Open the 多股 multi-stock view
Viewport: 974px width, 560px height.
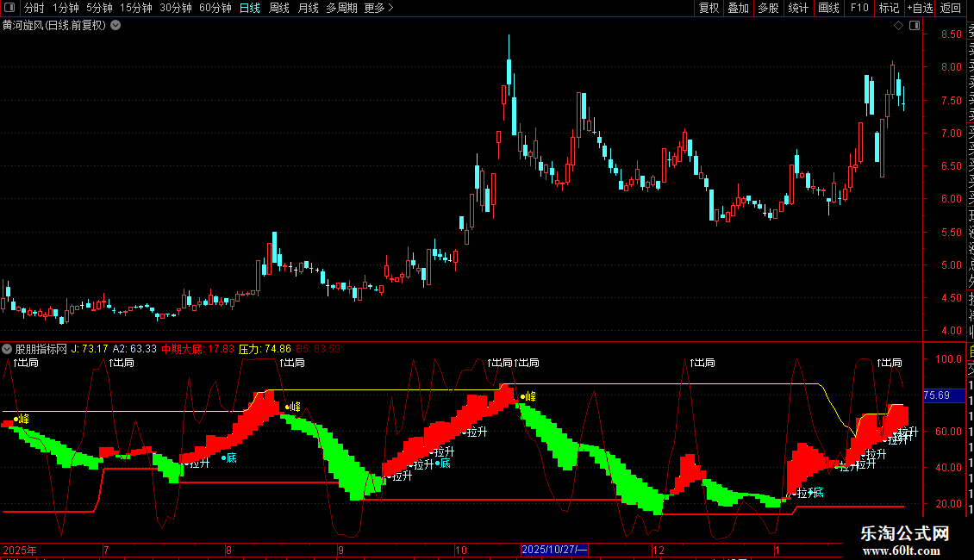[x=768, y=8]
